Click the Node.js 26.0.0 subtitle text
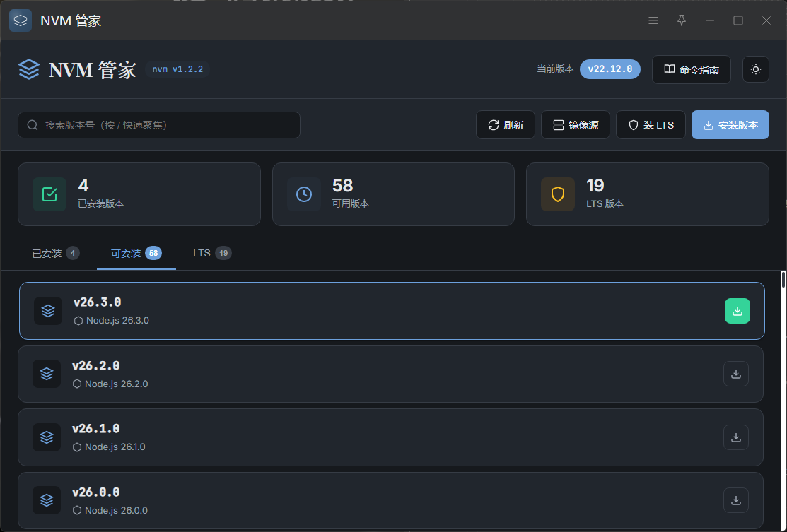This screenshot has height=532, width=787. click(116, 510)
